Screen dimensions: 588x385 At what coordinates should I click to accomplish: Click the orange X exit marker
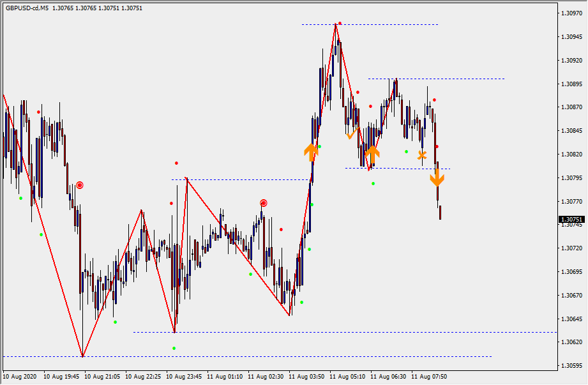point(422,155)
